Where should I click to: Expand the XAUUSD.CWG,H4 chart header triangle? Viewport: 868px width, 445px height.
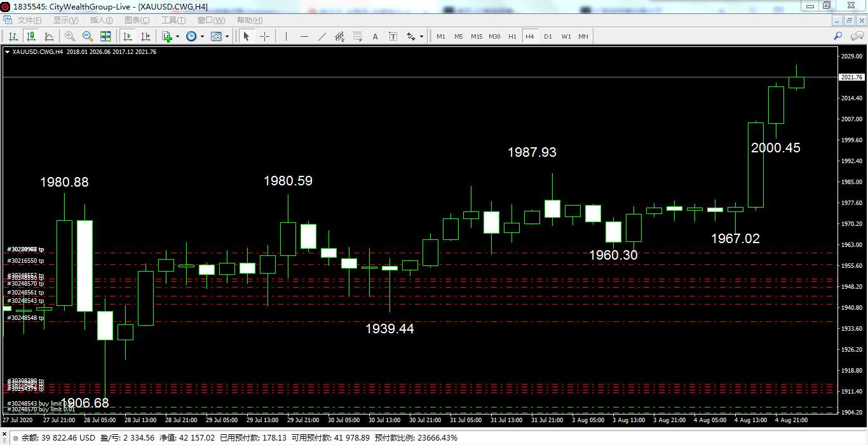click(x=7, y=52)
